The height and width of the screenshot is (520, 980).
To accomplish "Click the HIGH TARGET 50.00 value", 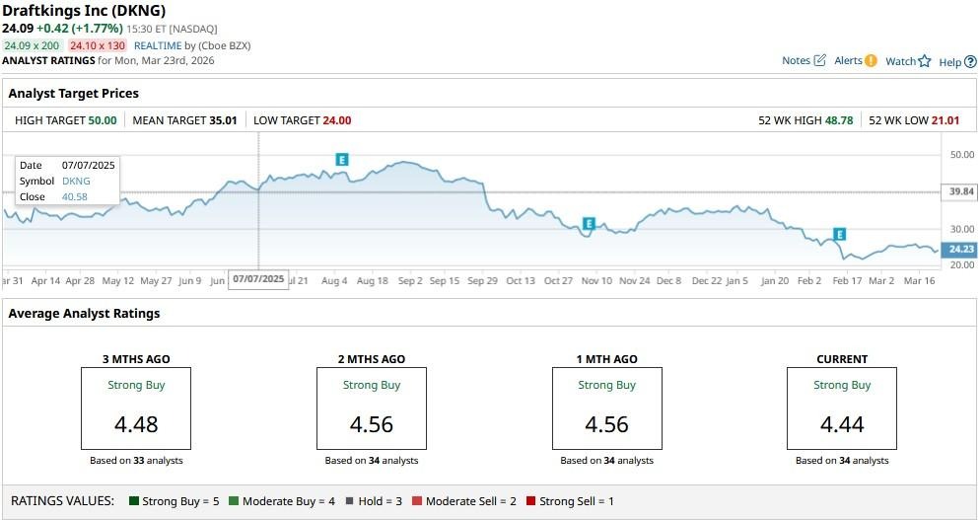I will click(103, 120).
